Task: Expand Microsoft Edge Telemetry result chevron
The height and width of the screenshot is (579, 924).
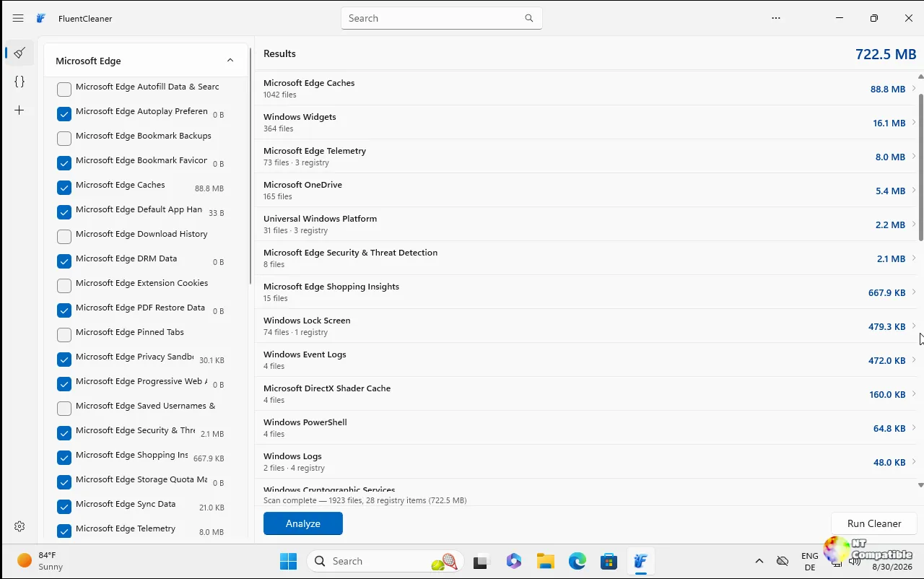Action: pos(914,156)
